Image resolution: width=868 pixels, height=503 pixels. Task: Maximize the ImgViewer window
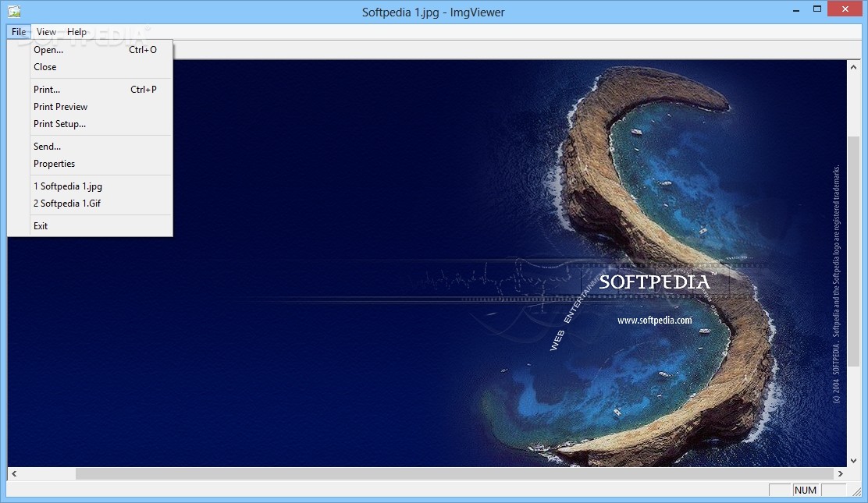click(x=817, y=9)
